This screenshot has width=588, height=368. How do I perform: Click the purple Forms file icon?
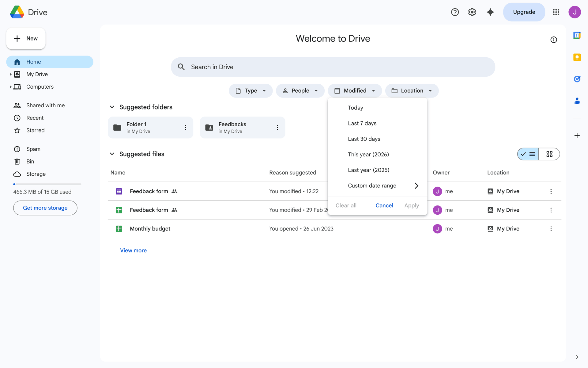coord(119,191)
